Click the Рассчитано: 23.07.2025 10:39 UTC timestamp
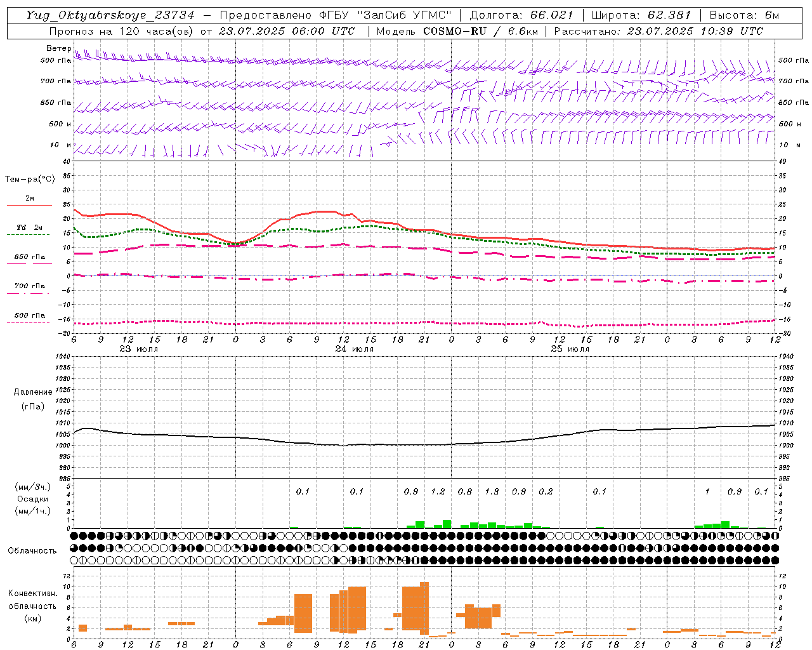Screen dimensions: 812x650 coord(659,31)
